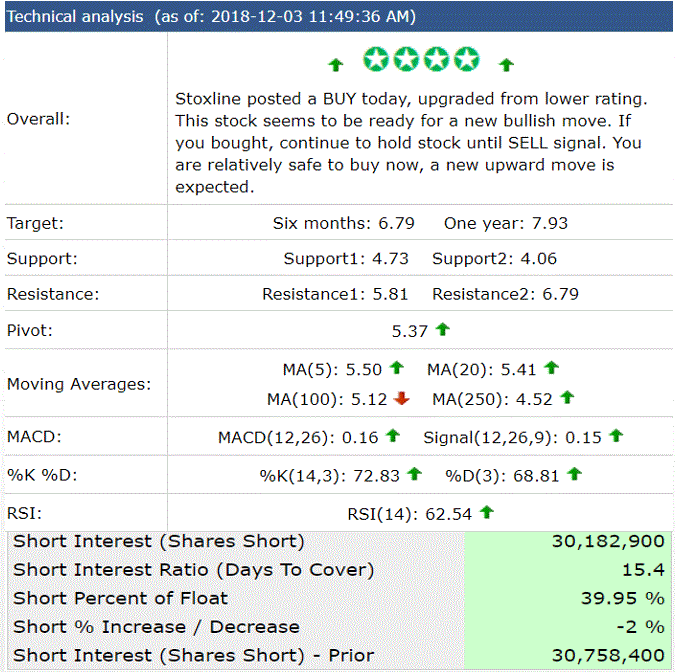Click Short Interest Ratio (Days To Cover)
This screenshot has height=672, width=675.
[x=193, y=570]
